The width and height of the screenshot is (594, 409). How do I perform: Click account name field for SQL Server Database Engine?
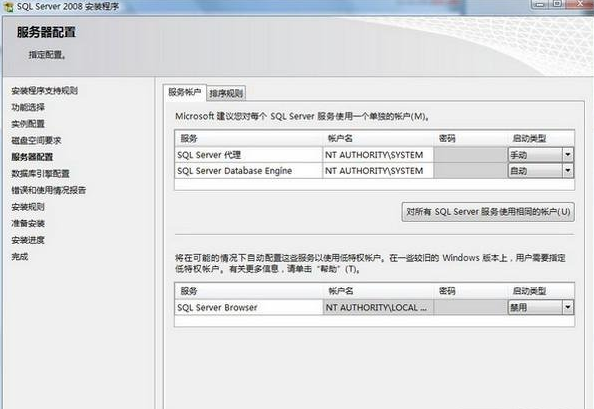click(x=378, y=170)
